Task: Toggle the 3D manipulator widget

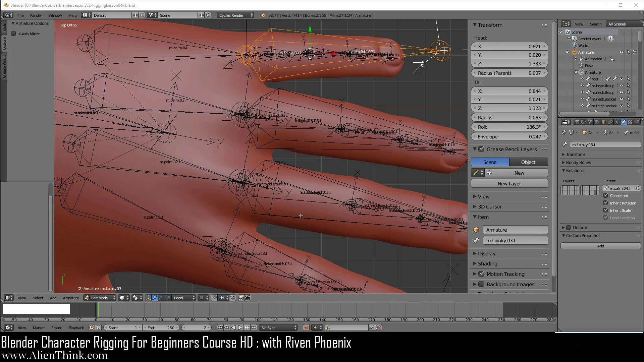Action: coord(148,298)
